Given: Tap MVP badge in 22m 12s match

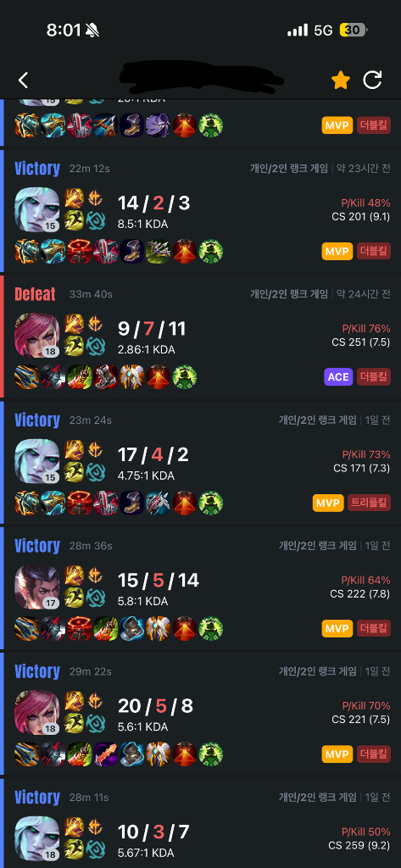Looking at the screenshot, I should (337, 251).
